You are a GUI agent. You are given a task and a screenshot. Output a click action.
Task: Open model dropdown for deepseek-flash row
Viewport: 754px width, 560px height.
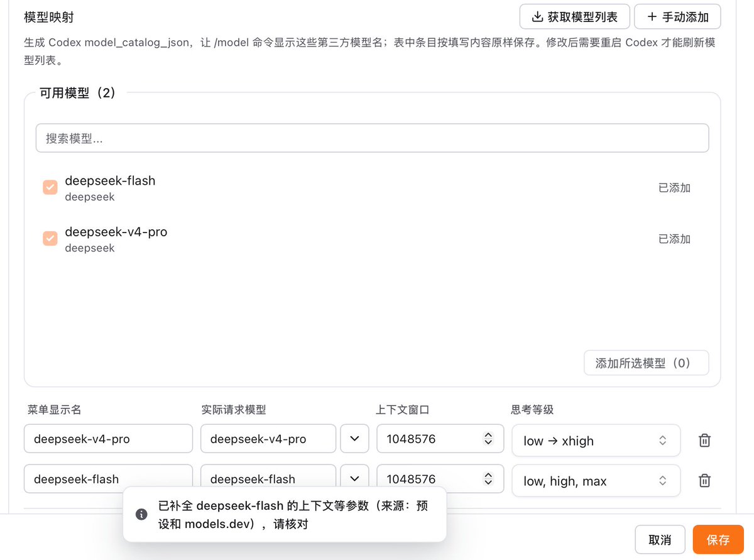coord(354,478)
